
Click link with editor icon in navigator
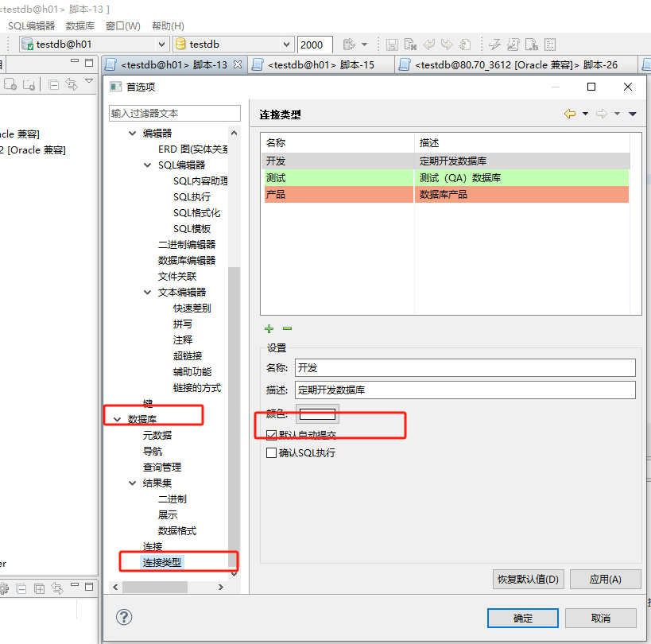[72, 85]
